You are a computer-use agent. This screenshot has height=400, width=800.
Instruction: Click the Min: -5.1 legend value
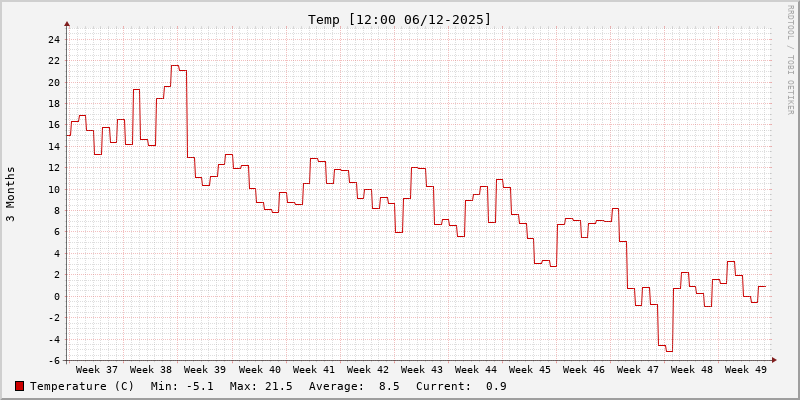tap(180, 386)
